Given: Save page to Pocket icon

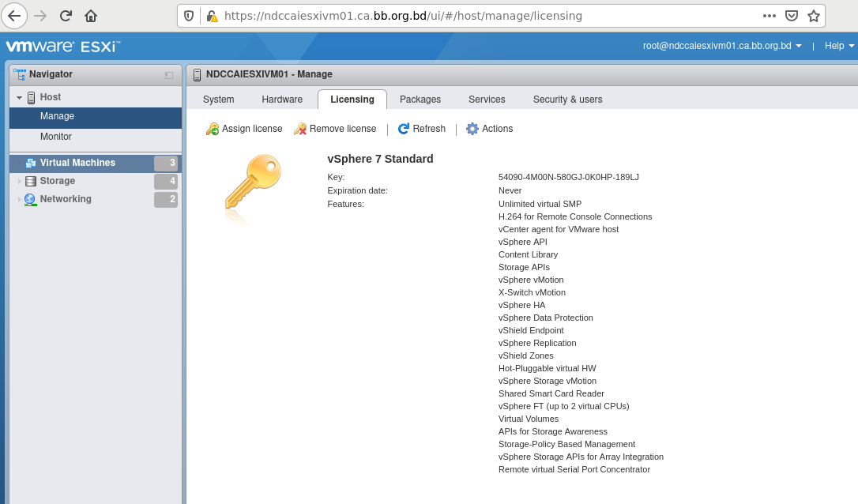Looking at the screenshot, I should (792, 16).
